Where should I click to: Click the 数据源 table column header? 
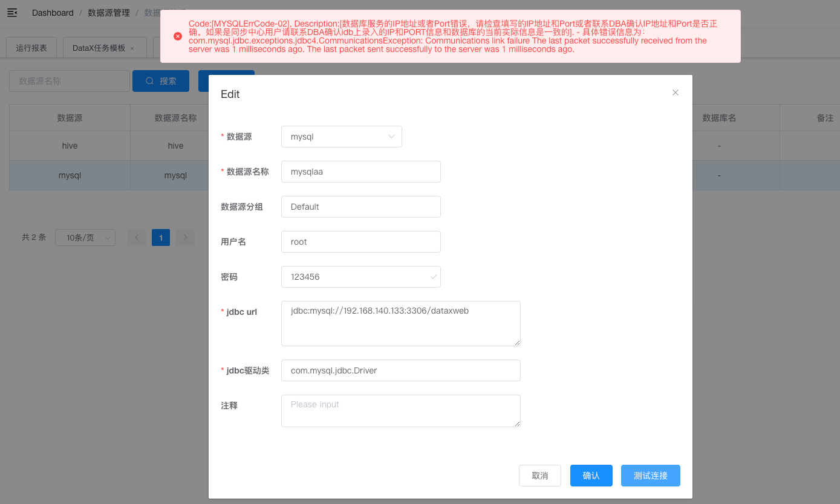(70, 118)
